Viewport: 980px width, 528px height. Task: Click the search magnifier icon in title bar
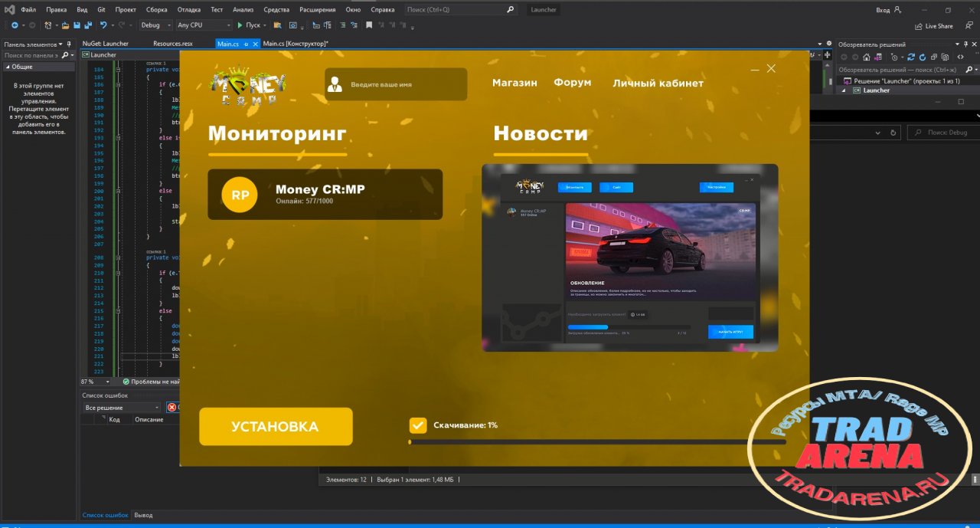[x=511, y=10]
